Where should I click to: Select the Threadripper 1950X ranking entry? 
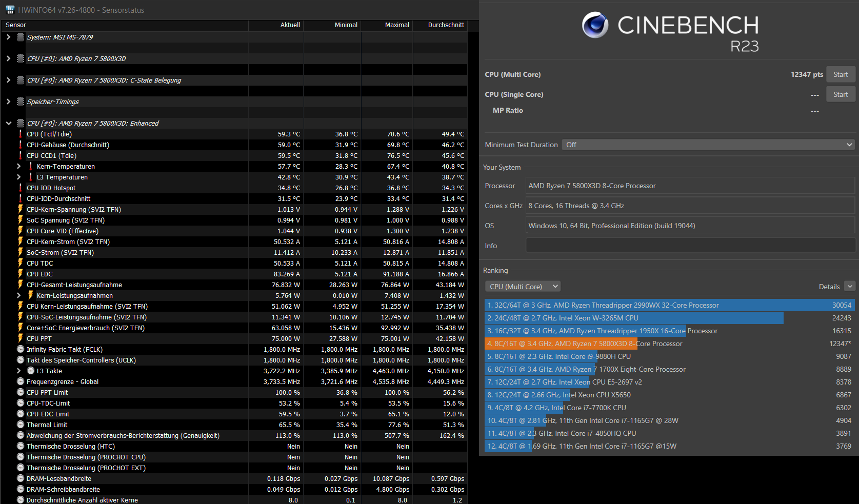pyautogui.click(x=670, y=331)
